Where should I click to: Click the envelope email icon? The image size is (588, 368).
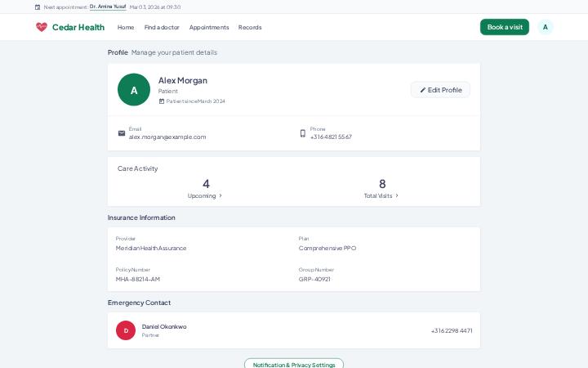pos(122,133)
